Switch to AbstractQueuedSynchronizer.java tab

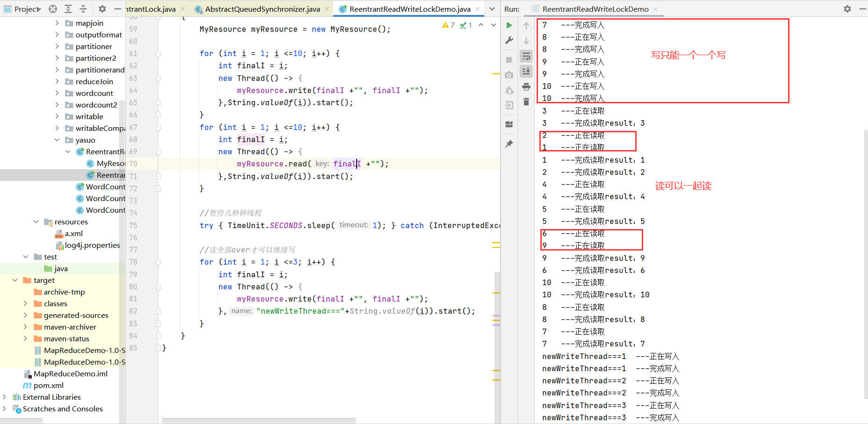click(x=262, y=9)
